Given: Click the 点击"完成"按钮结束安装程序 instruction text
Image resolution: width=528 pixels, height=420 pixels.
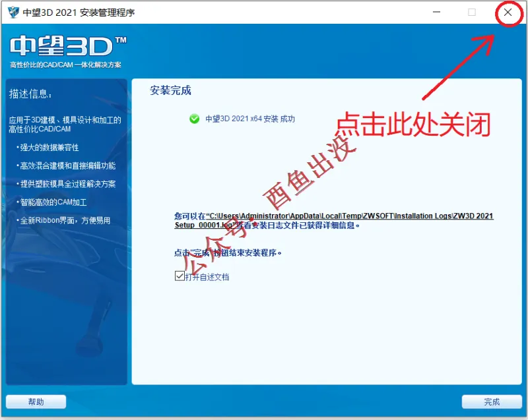Looking at the screenshot, I should point(228,253).
